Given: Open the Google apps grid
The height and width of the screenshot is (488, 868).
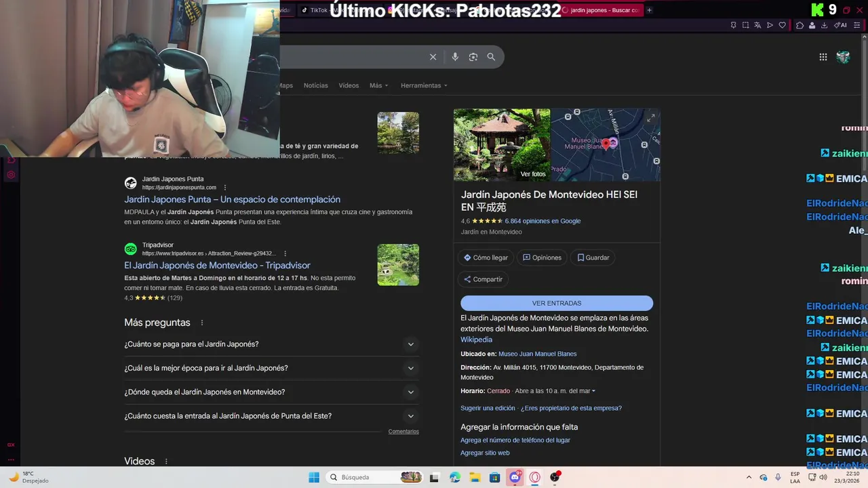Looking at the screenshot, I should (x=823, y=57).
